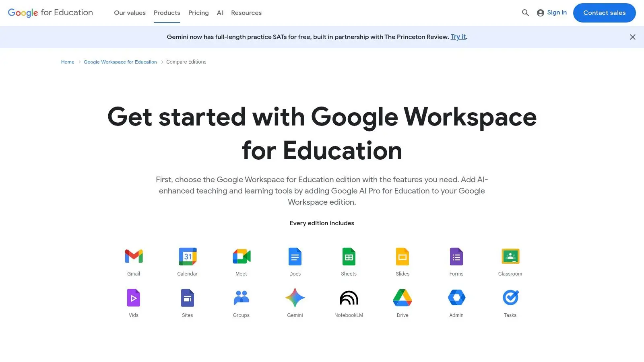
Task: Open the Products menu
Action: [x=167, y=13]
